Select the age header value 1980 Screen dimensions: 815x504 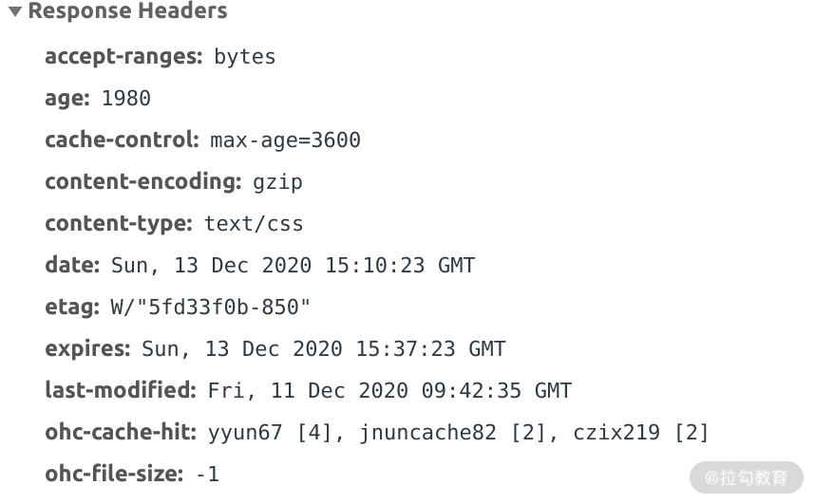pyautogui.click(x=126, y=98)
